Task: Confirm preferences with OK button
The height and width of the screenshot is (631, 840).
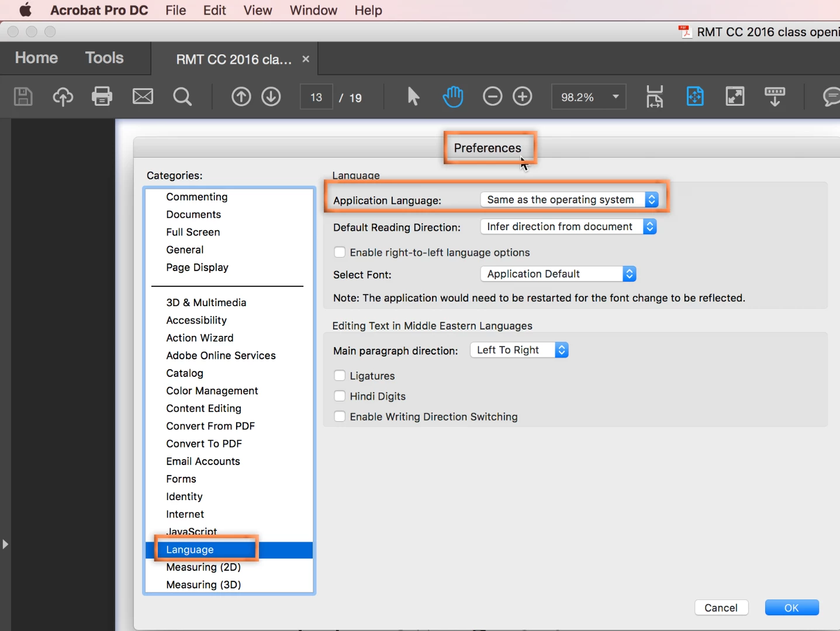Action: [x=791, y=608]
